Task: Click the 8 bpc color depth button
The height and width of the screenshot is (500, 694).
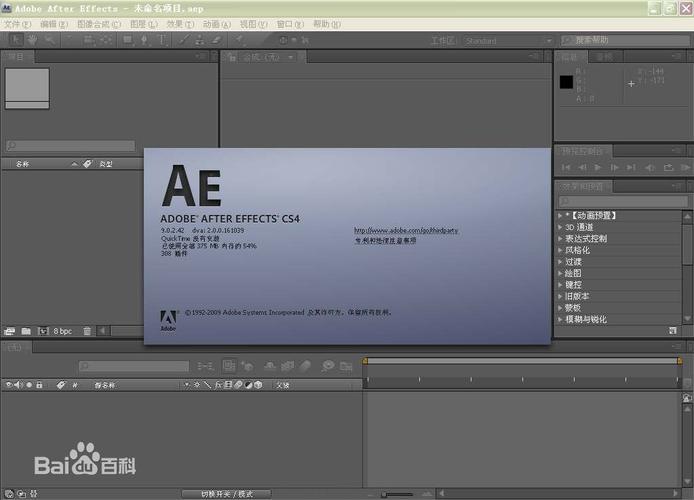Action: [62, 331]
